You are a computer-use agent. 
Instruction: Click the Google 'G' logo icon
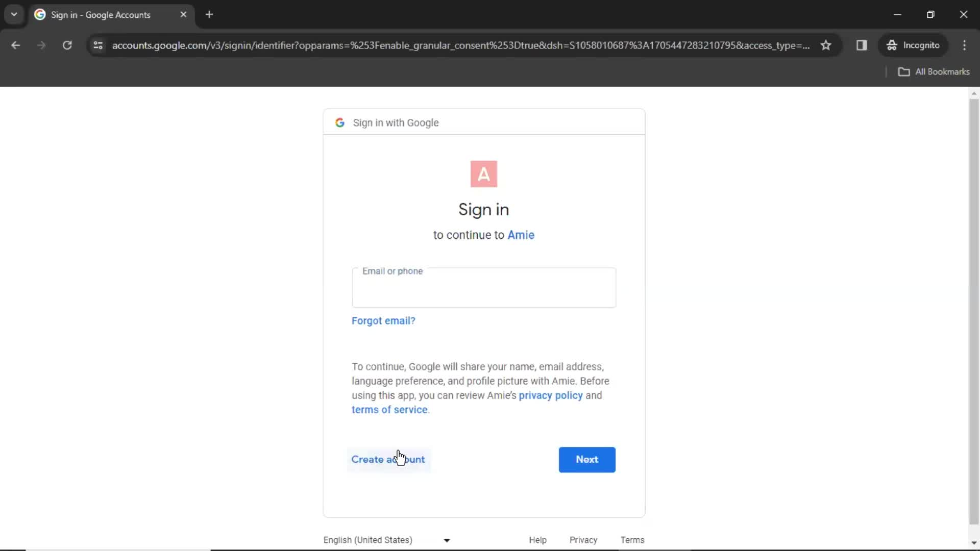[x=340, y=122]
